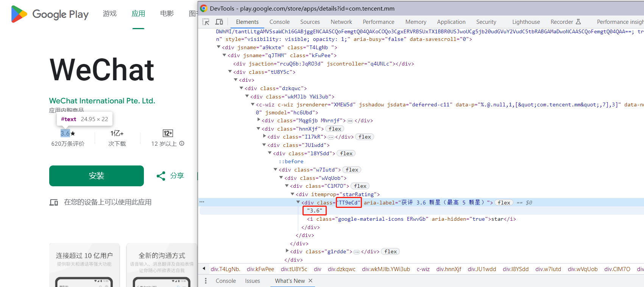Screen dimensions: 644x287
Task: Collapse the T4LgNb div node
Action: pos(218,47)
